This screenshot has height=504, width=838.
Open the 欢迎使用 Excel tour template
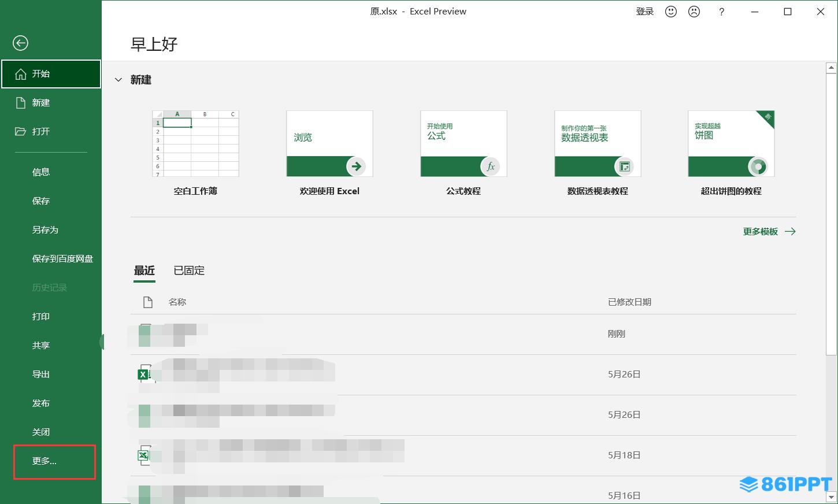tap(329, 153)
